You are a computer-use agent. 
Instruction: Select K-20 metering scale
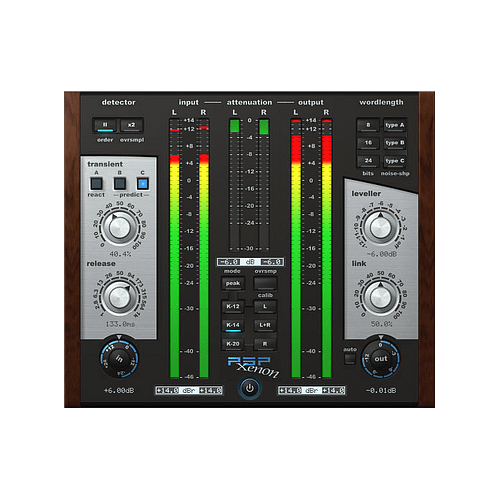[233, 344]
